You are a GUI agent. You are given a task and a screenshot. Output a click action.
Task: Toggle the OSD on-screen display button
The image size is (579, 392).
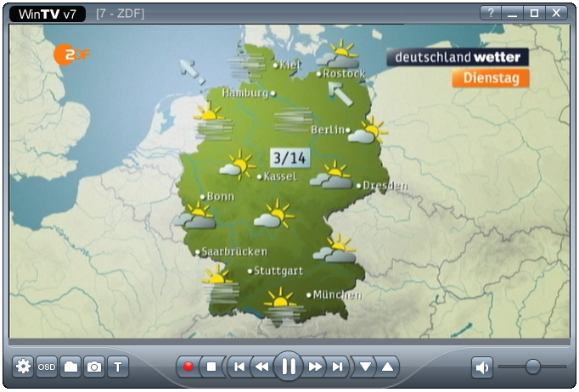click(47, 367)
